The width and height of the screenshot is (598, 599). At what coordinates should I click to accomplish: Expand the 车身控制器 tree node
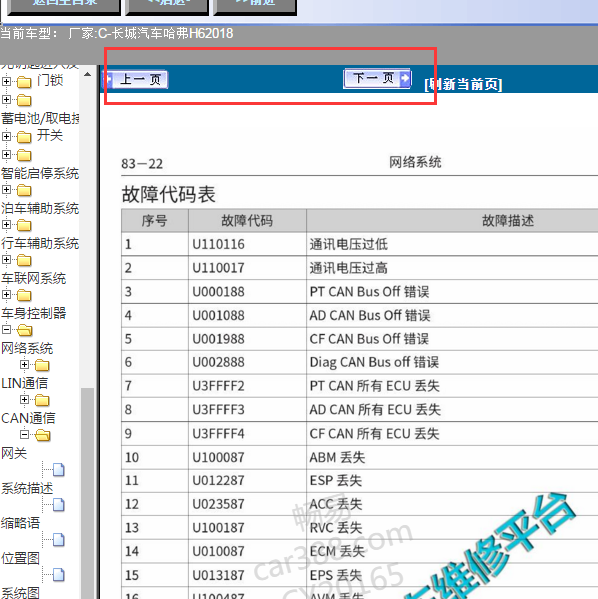(6, 294)
